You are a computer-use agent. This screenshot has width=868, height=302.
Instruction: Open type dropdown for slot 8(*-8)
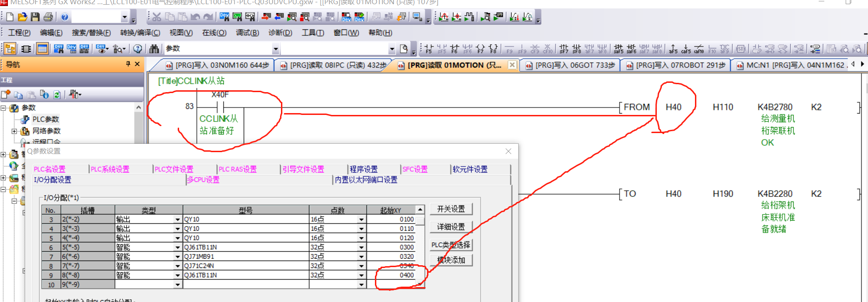pyautogui.click(x=177, y=275)
